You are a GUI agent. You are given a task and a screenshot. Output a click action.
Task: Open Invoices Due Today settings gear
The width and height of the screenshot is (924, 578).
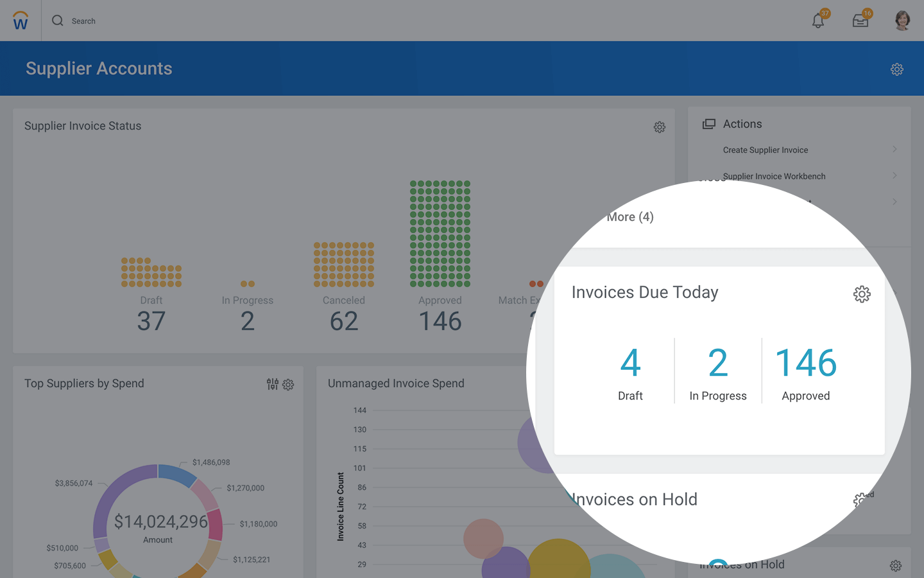(x=861, y=294)
